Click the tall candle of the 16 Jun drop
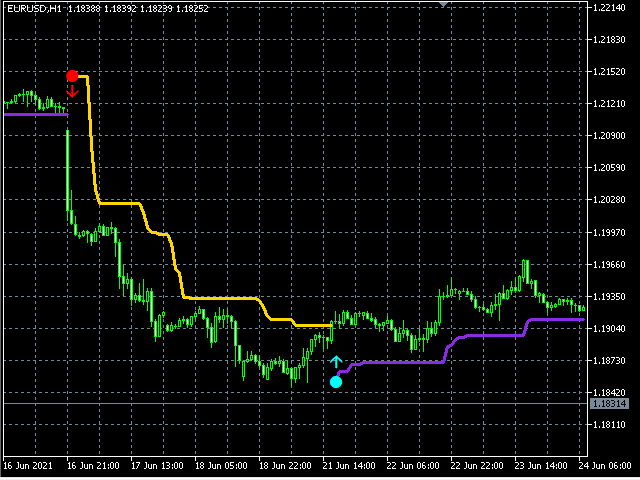Viewport: 640px width, 480px height. tap(68, 171)
